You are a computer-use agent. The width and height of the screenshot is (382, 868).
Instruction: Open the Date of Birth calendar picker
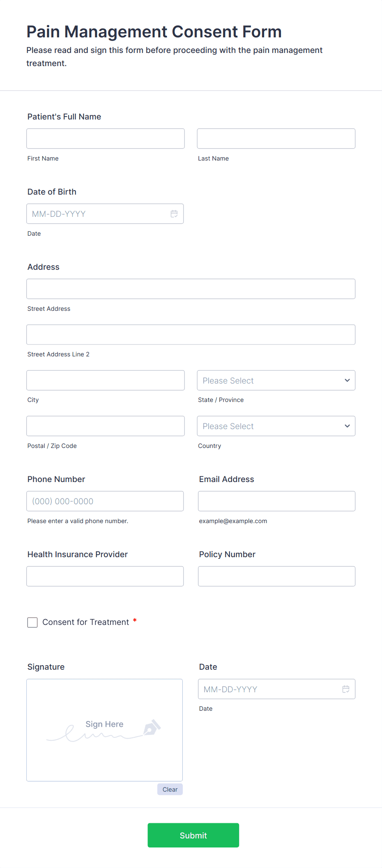pyautogui.click(x=174, y=214)
